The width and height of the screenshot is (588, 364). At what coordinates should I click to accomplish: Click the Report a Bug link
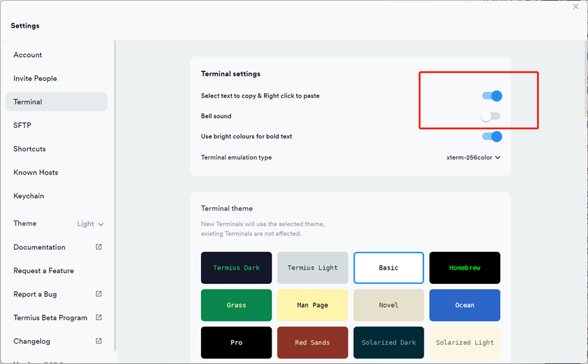coord(35,294)
